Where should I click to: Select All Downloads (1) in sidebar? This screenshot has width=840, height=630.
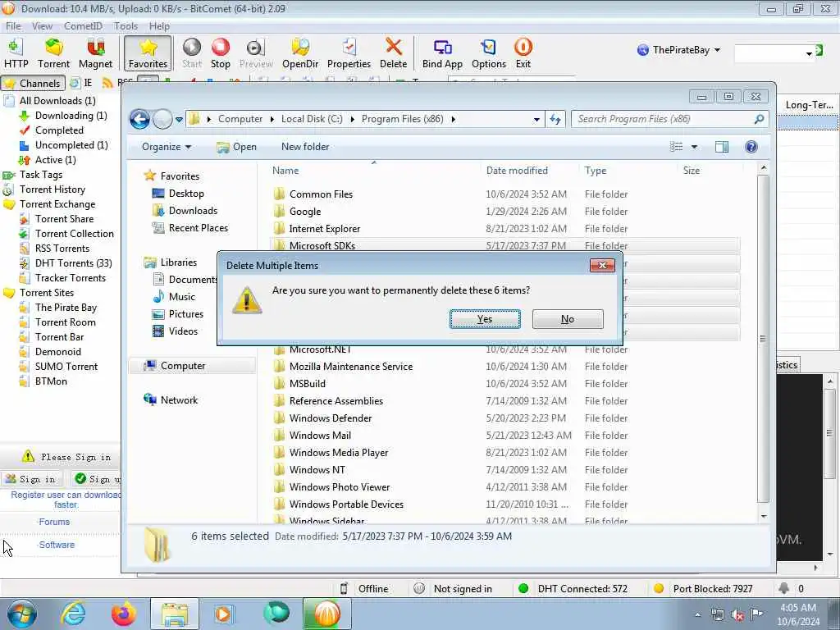pos(57,101)
